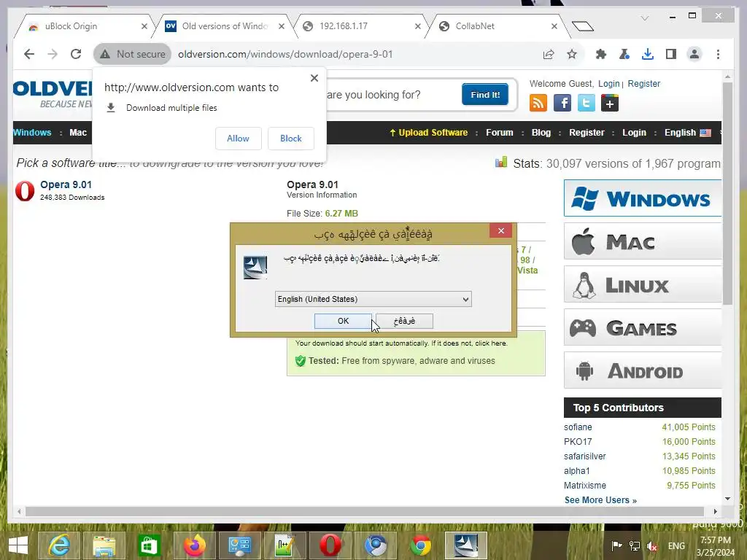
Task: Click the Not secure warning badge
Action: (x=133, y=54)
